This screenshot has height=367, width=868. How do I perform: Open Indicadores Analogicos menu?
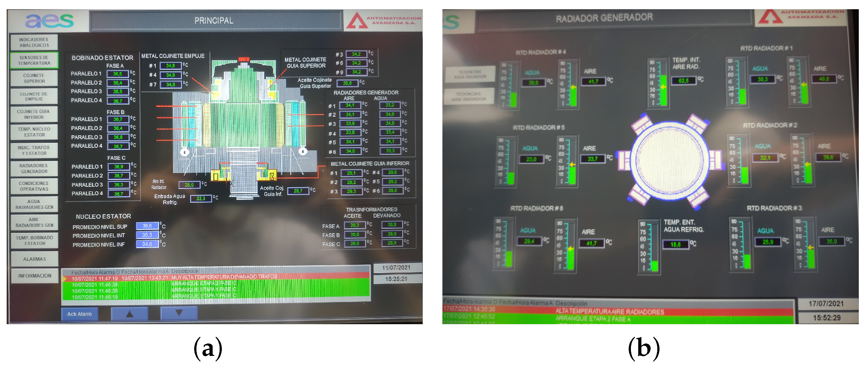34,43
